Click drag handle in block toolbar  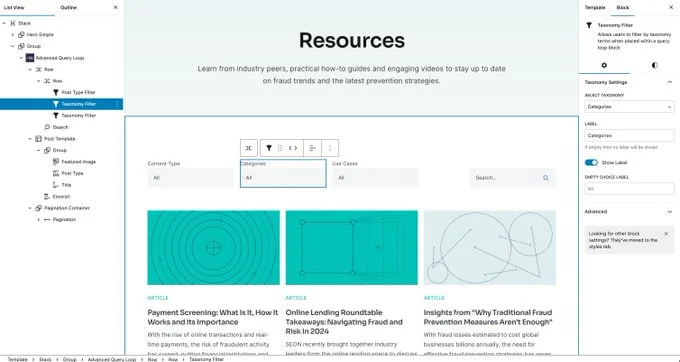(280, 148)
